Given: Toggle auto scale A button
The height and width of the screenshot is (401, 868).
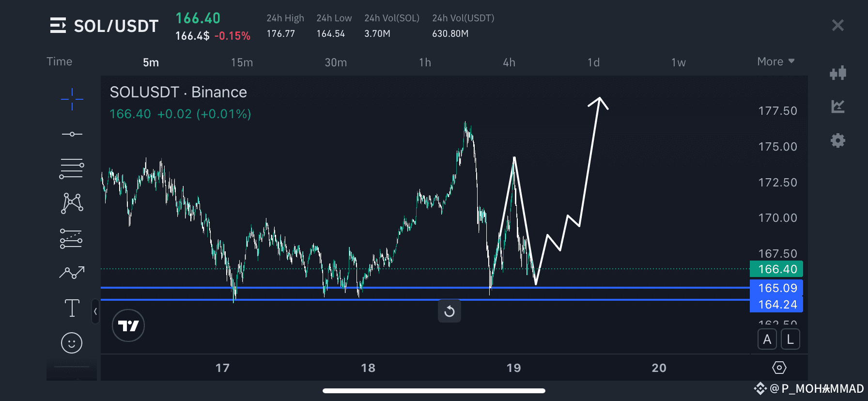Looking at the screenshot, I should [x=767, y=339].
